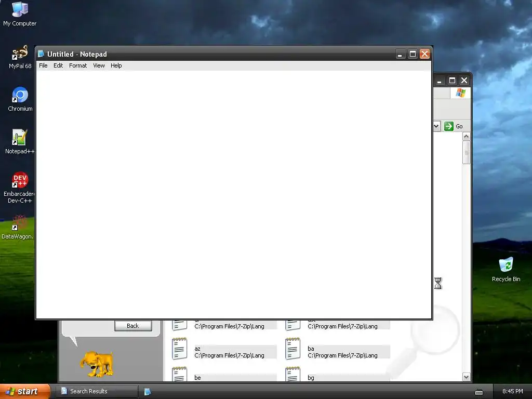Click the Start button

[25, 391]
